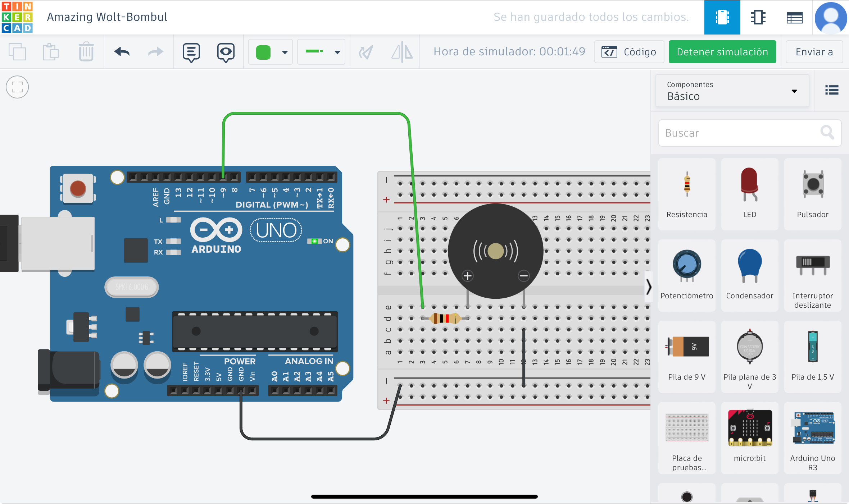Image resolution: width=849 pixels, height=504 pixels.
Task: Click the zoom to fit icon
Action: click(x=17, y=87)
